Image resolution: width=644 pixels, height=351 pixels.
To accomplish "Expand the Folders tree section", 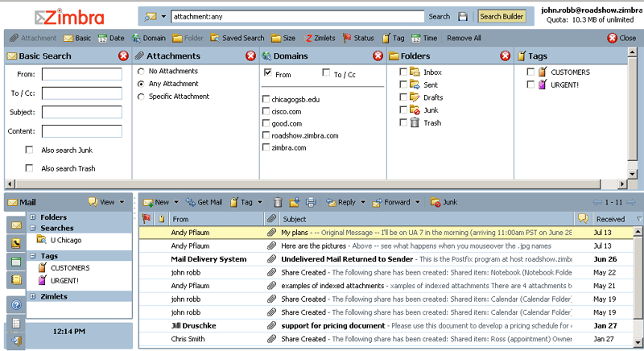I will [x=33, y=217].
